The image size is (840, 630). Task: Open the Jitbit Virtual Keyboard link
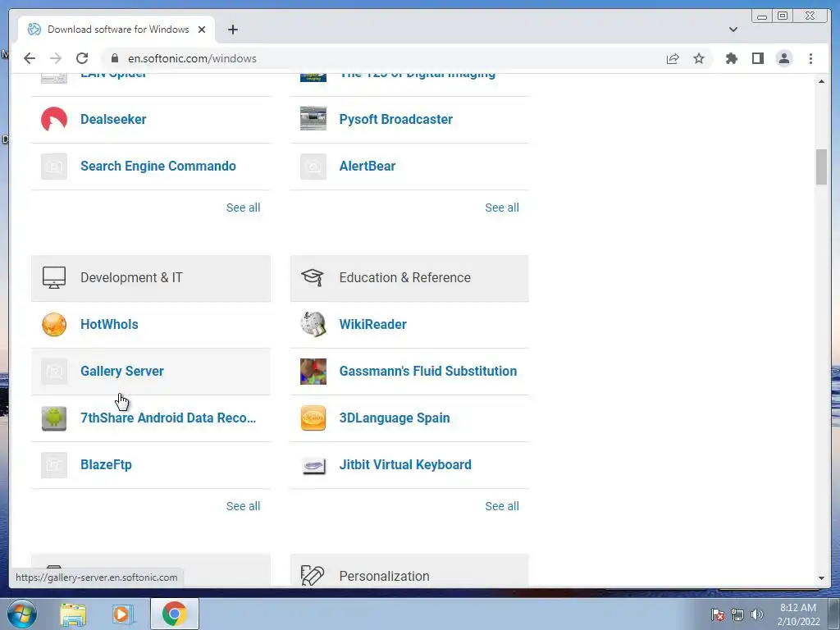pos(405,464)
